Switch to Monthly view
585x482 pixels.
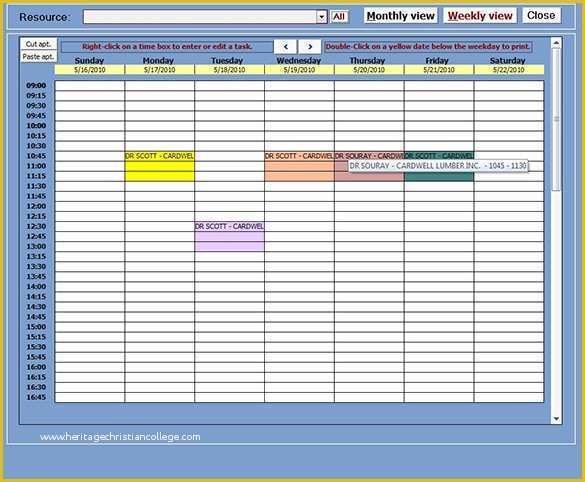tap(400, 16)
